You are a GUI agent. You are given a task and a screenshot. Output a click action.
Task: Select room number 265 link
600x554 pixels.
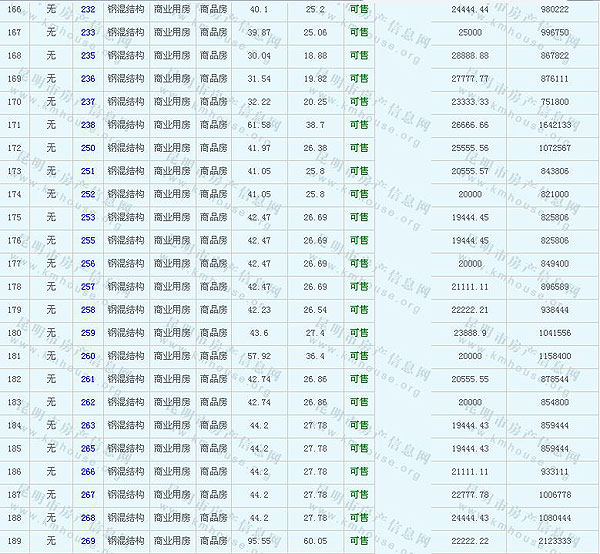[x=88, y=449]
